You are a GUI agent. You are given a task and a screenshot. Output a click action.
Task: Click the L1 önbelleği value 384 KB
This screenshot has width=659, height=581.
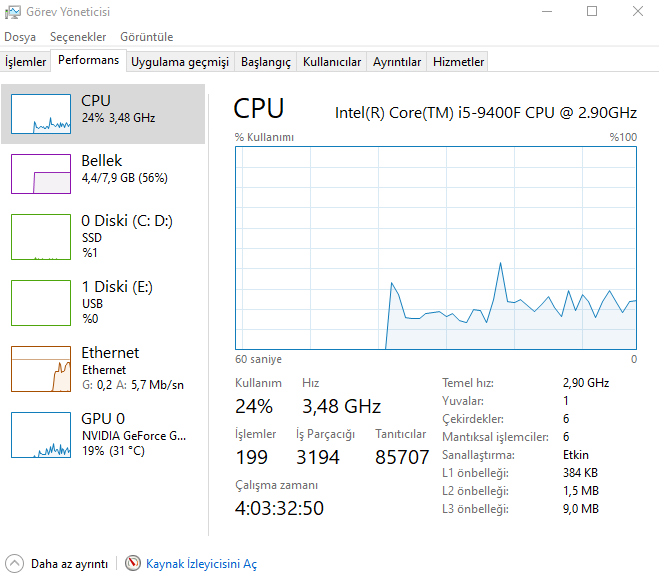point(580,473)
